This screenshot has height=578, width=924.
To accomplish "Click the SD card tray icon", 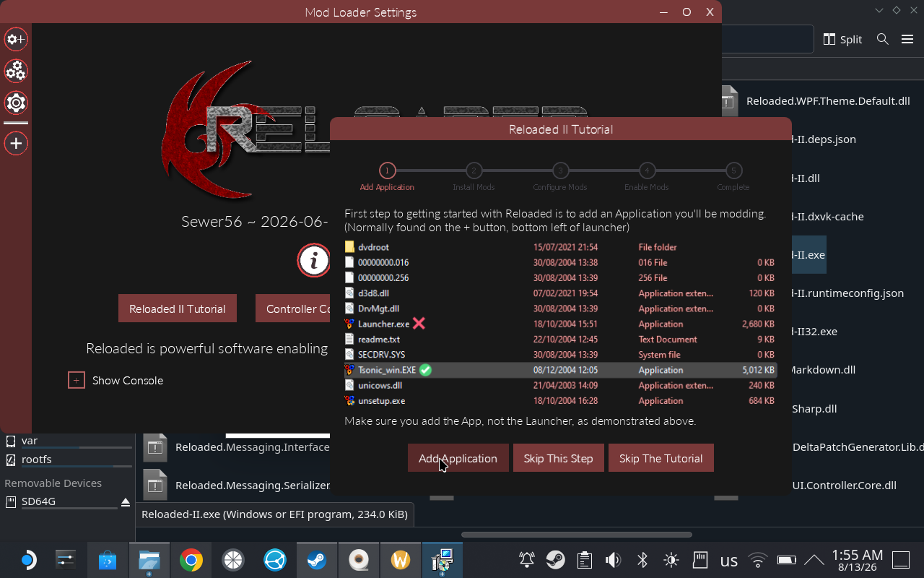I will coord(699,560).
